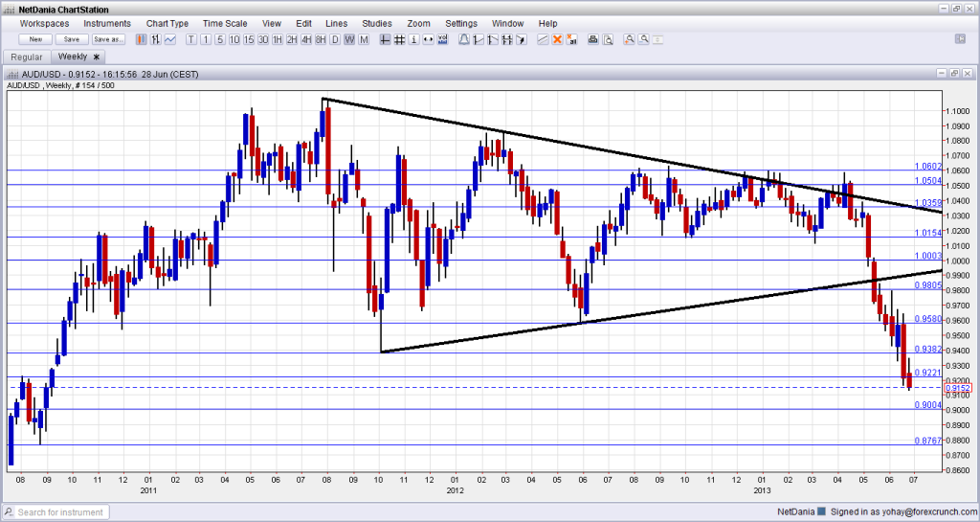Delete selected line with orange X icon

pos(557,39)
